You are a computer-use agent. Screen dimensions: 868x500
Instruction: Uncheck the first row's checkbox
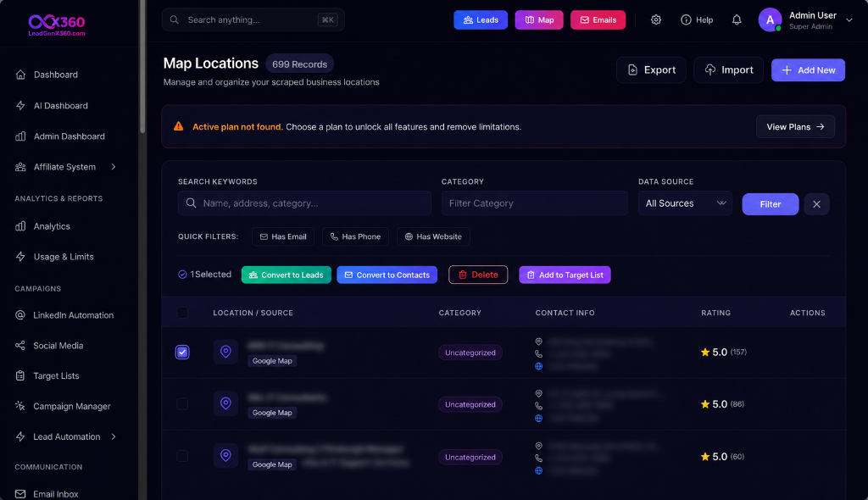(x=182, y=353)
